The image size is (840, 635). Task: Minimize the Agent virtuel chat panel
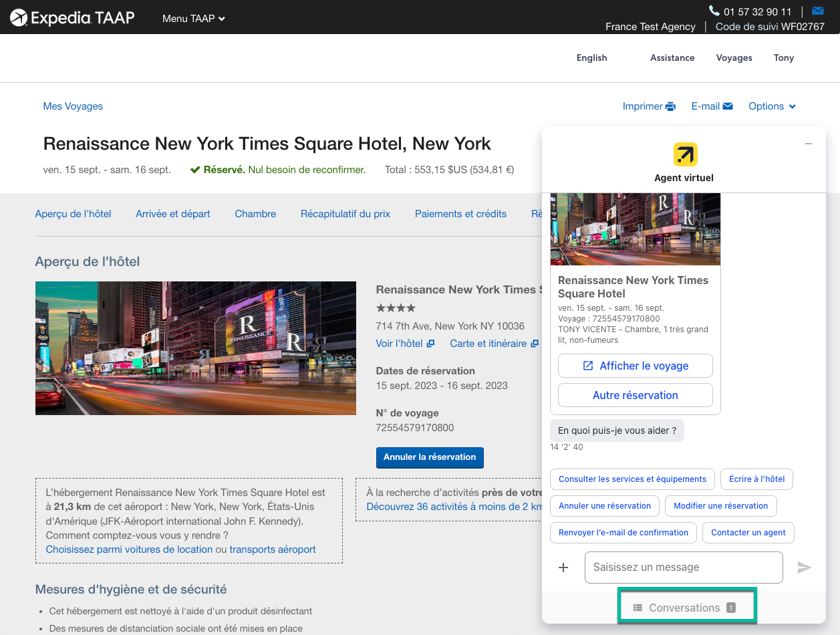[809, 144]
